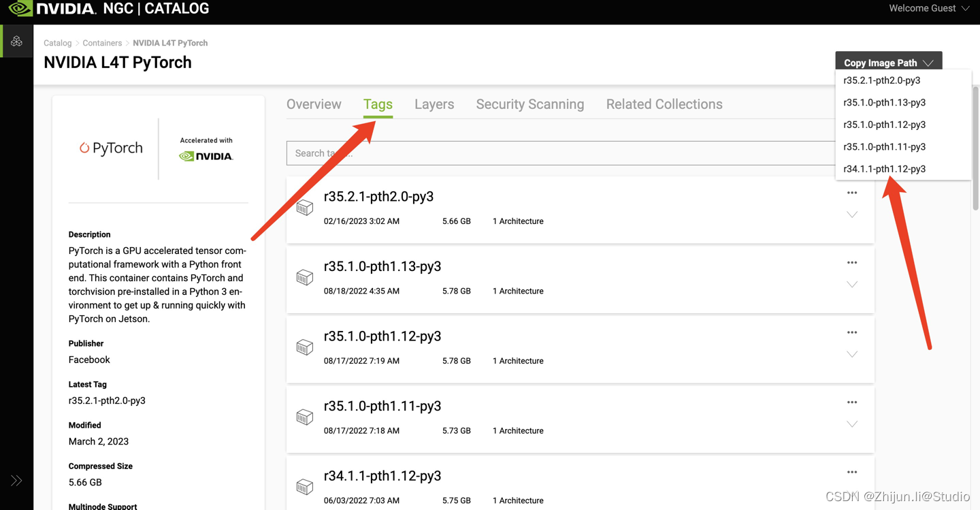Click the NVIDIA L4T PyTorch breadcrumb item
This screenshot has width=980, height=510.
170,43
